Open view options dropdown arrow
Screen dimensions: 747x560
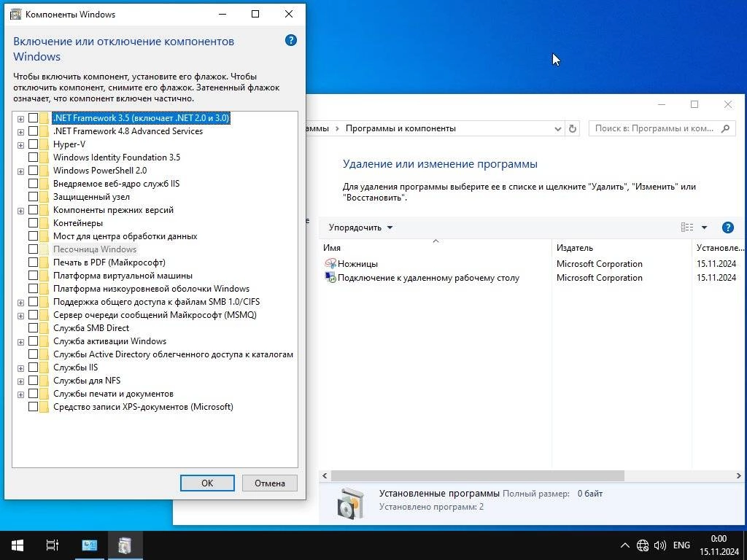704,227
